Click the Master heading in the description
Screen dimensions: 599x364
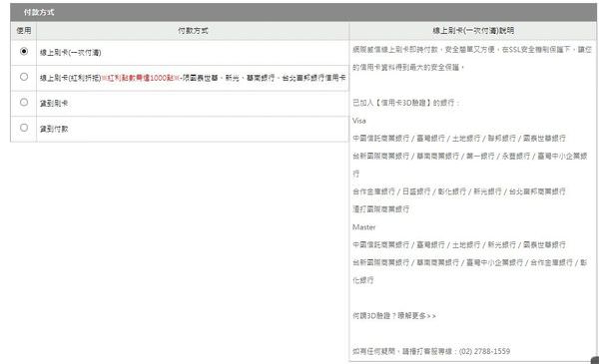(363, 227)
